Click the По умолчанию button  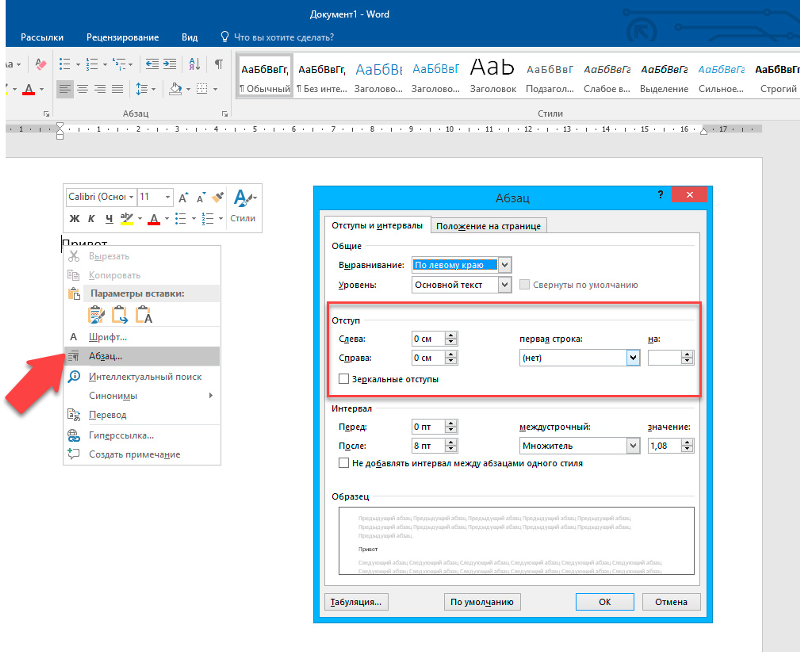point(482,602)
